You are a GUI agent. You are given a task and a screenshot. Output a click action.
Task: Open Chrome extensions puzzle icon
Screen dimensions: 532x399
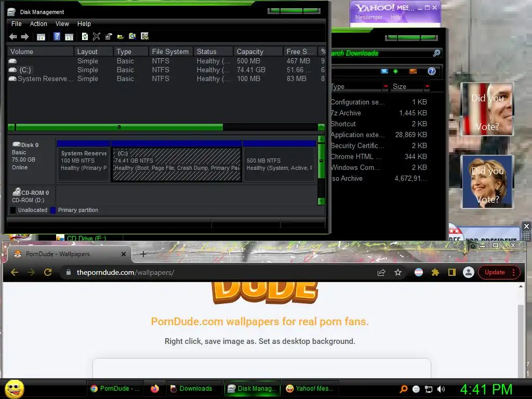[x=435, y=272]
